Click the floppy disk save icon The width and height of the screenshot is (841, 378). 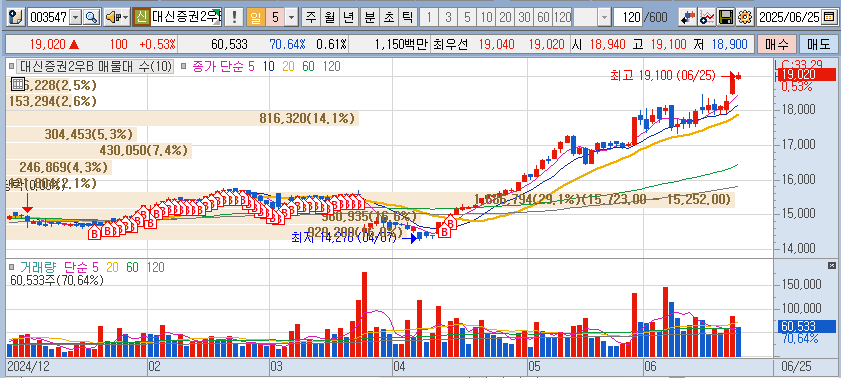coord(726,17)
